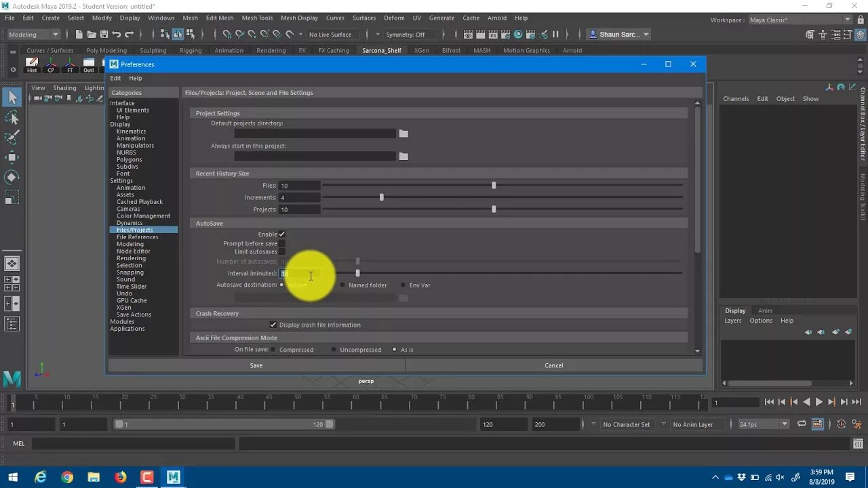Switch to the Anim layer tab

(x=765, y=311)
